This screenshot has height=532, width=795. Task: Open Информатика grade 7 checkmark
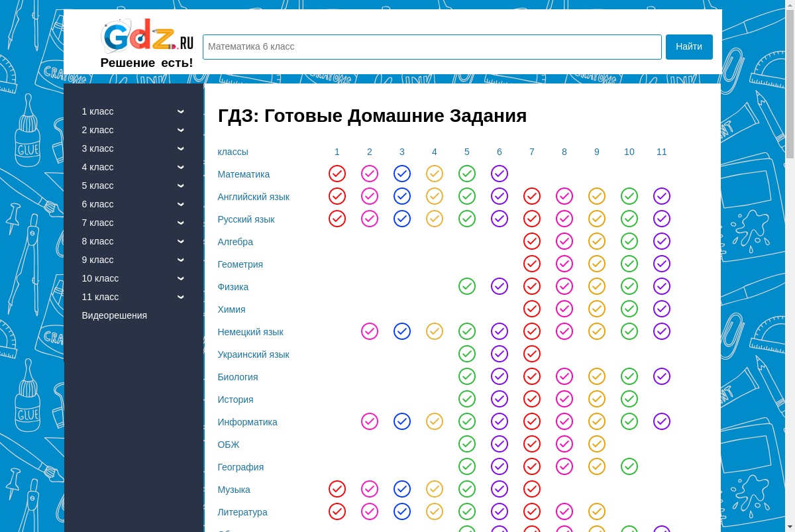[532, 422]
